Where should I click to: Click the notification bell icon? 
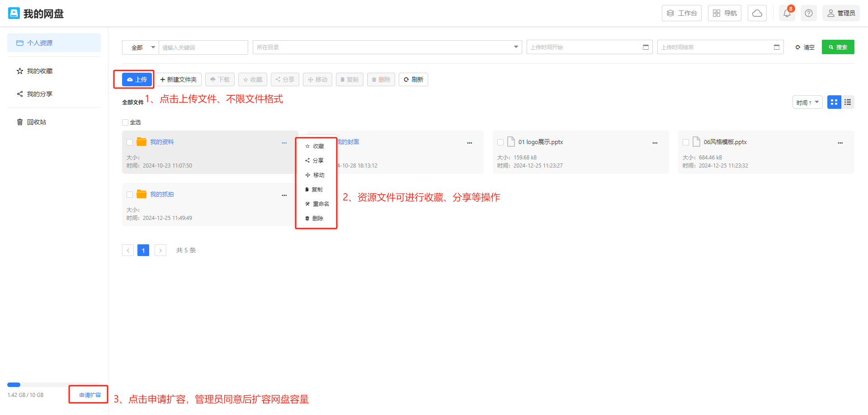pos(787,14)
